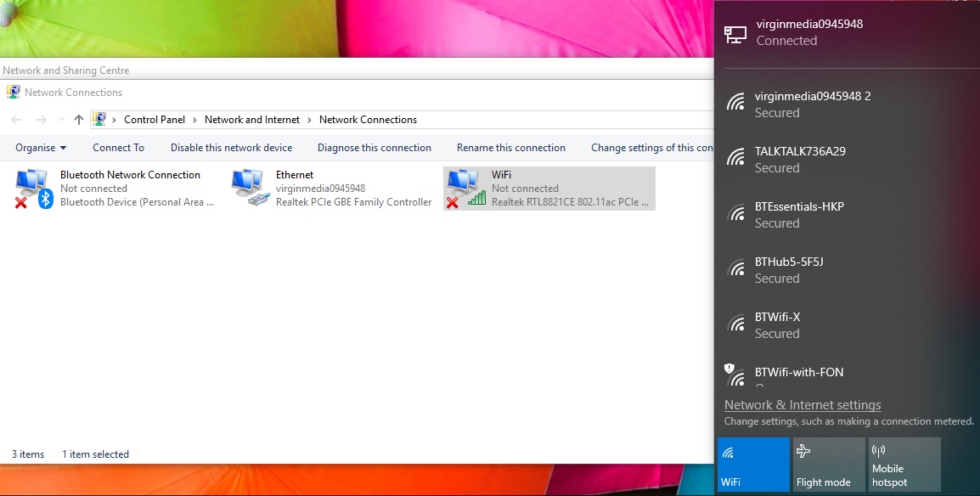Screen dimensions: 980x496
Task: Click signal icon beside TALKTALK736A29
Action: point(735,157)
